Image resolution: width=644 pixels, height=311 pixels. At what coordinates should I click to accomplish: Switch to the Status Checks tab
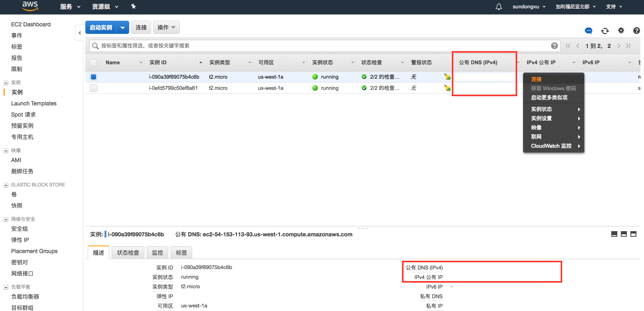(128, 253)
